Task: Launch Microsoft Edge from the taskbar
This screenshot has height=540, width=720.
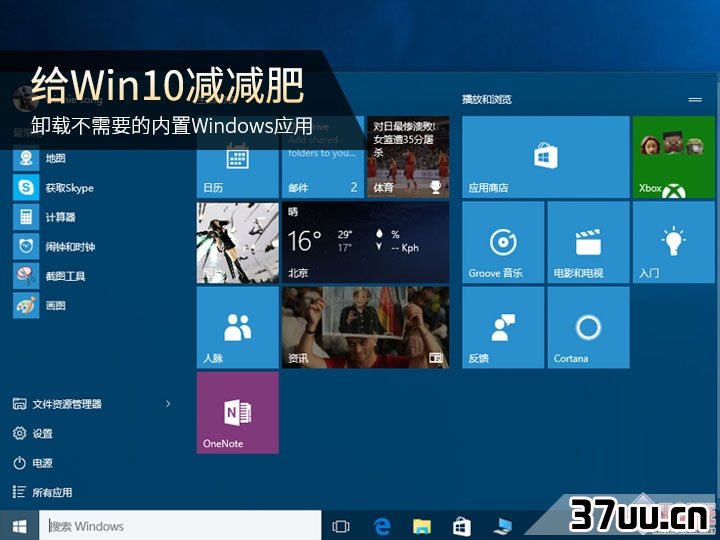Action: pos(382,526)
